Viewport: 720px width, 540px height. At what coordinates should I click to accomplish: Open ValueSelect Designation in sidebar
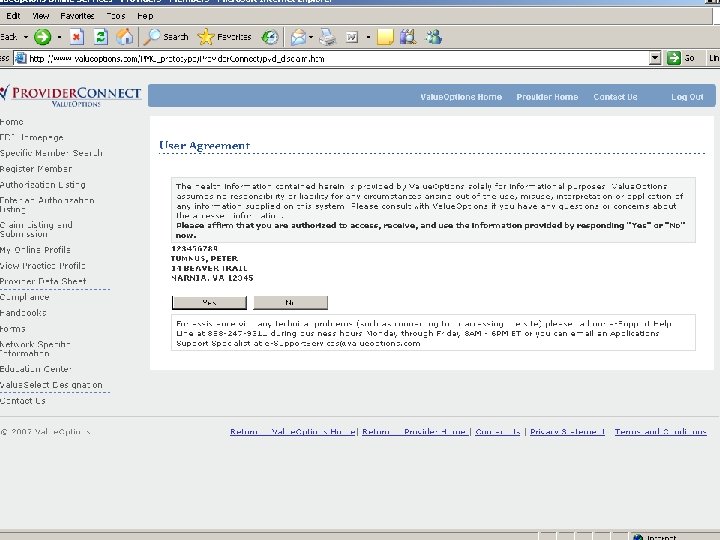pyautogui.click(x=51, y=385)
